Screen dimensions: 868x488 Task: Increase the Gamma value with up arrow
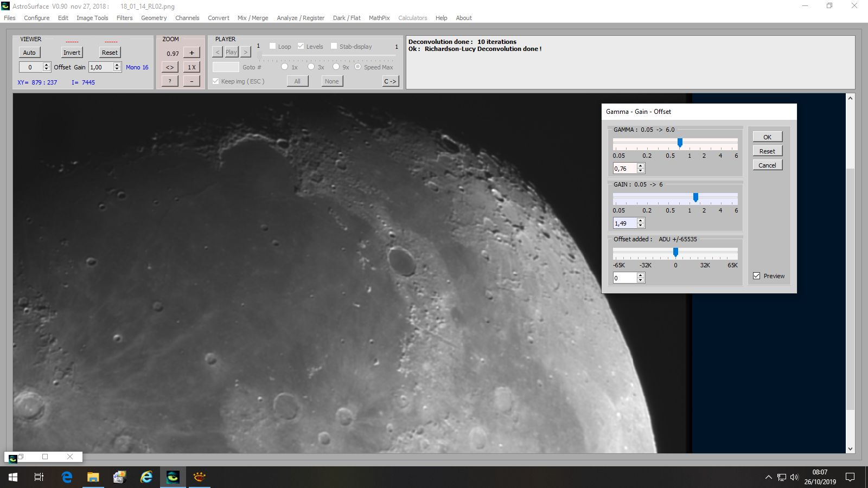point(641,166)
